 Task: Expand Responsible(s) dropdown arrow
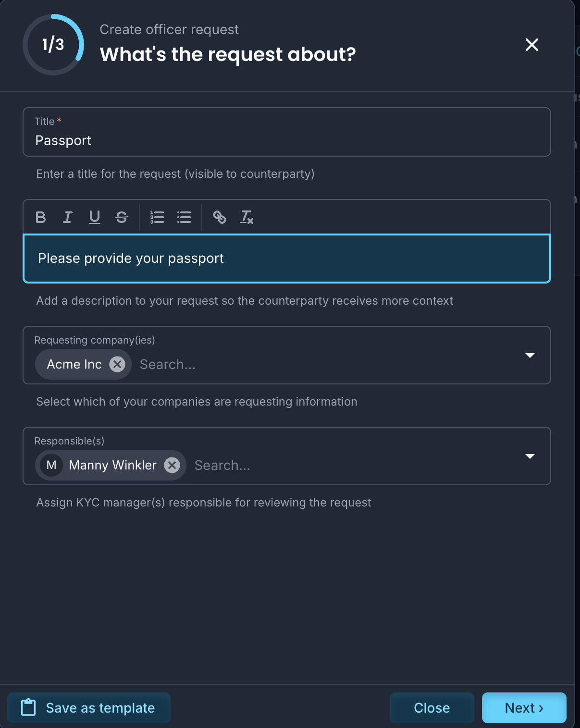click(530, 457)
